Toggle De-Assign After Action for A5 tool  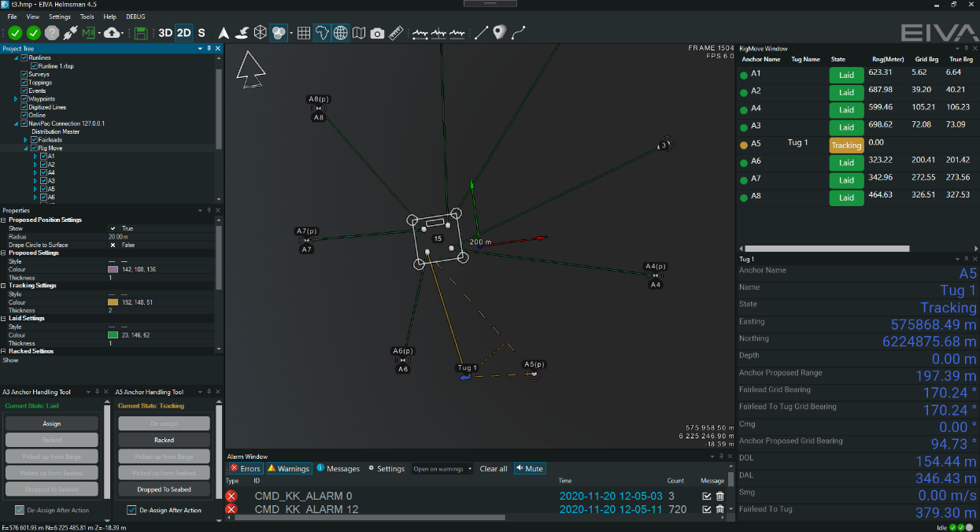[131, 510]
